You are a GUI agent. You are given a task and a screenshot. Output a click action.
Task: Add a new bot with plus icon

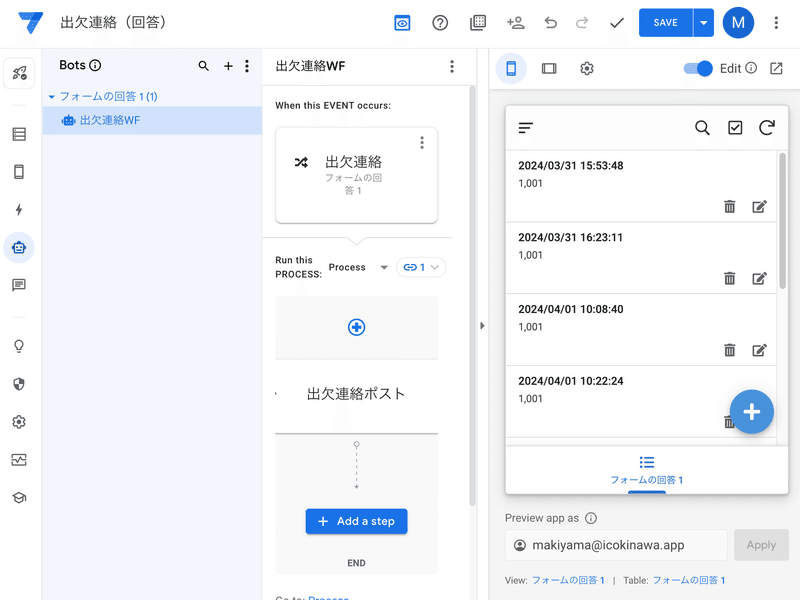pos(228,66)
